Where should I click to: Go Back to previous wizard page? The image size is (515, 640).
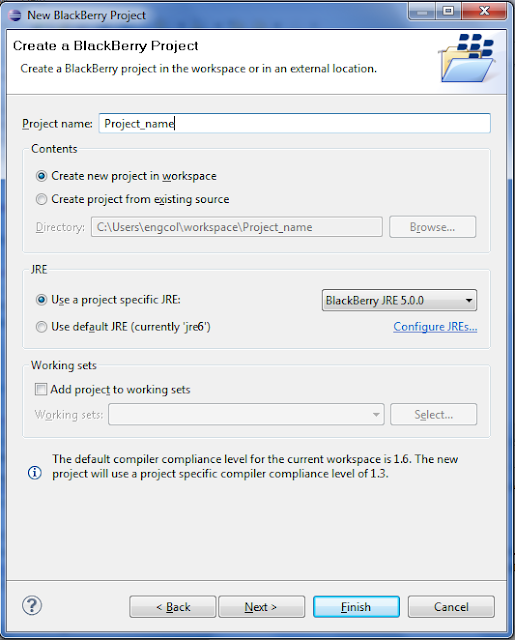pyautogui.click(x=173, y=607)
